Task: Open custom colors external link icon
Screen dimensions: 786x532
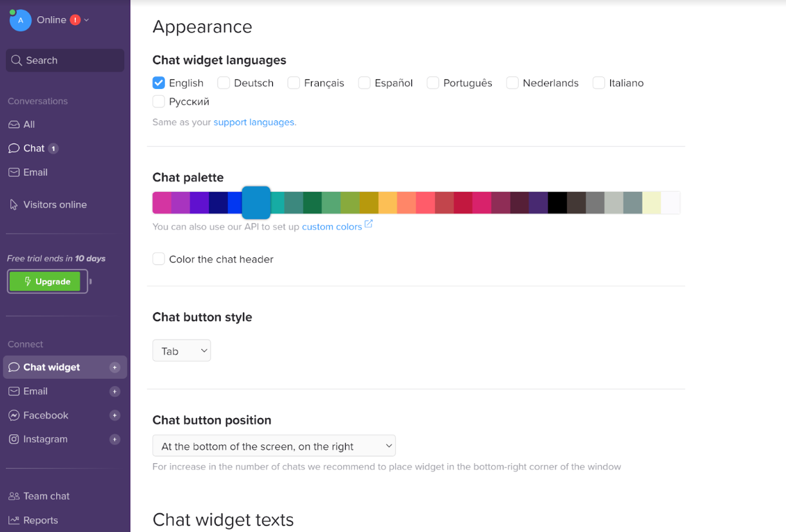Action: coord(369,224)
